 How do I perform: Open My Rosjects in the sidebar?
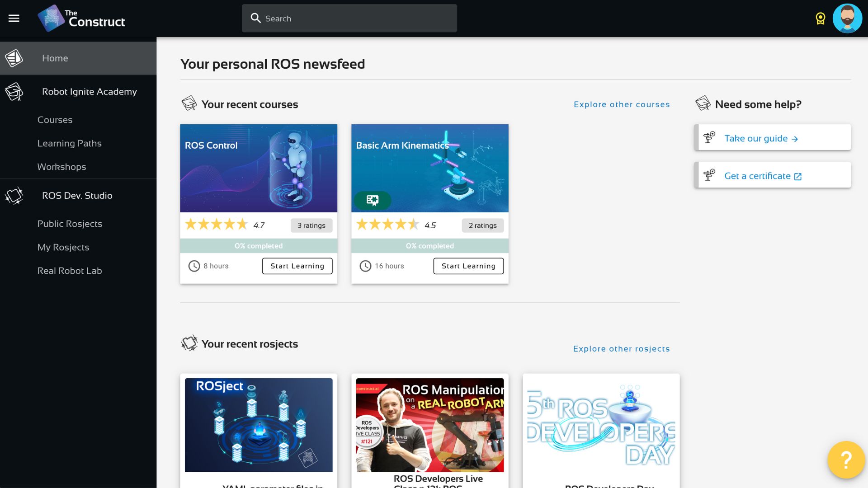[x=63, y=247]
